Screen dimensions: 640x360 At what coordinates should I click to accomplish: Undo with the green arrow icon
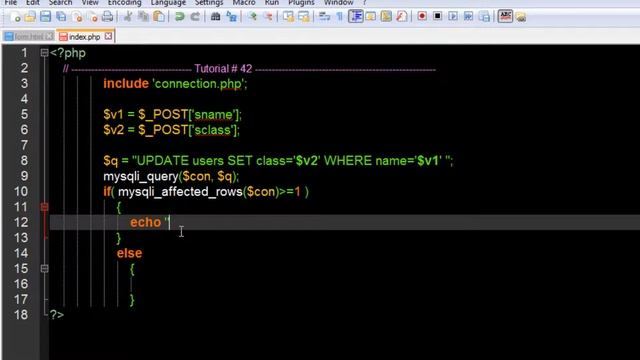click(180, 17)
